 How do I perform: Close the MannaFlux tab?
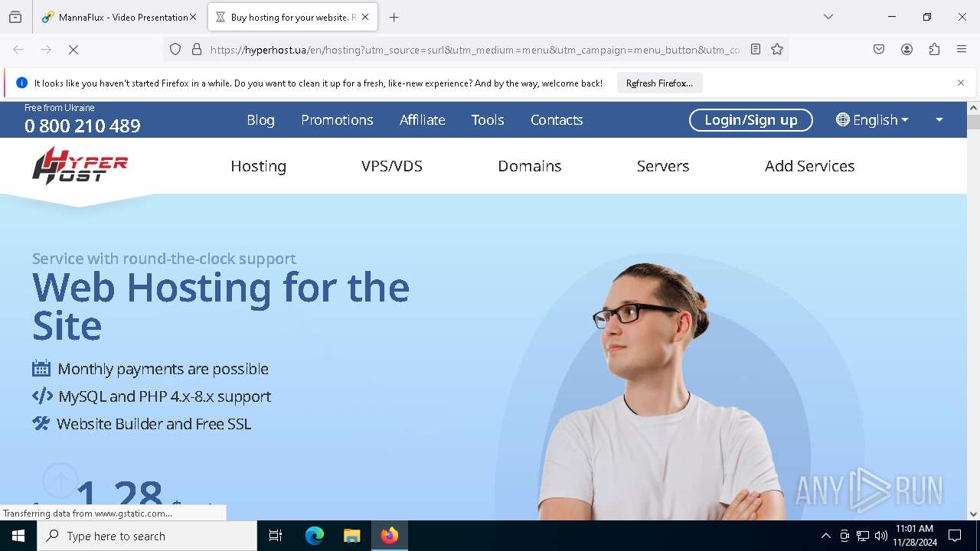pyautogui.click(x=193, y=17)
